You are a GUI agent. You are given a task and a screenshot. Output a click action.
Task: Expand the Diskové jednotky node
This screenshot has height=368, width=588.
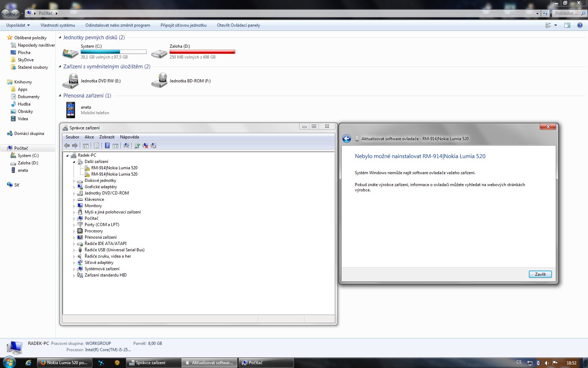point(74,181)
